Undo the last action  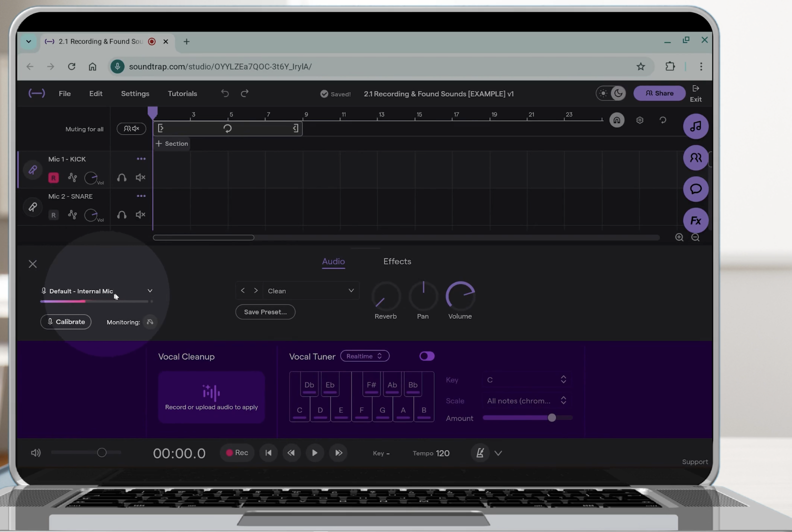(225, 93)
